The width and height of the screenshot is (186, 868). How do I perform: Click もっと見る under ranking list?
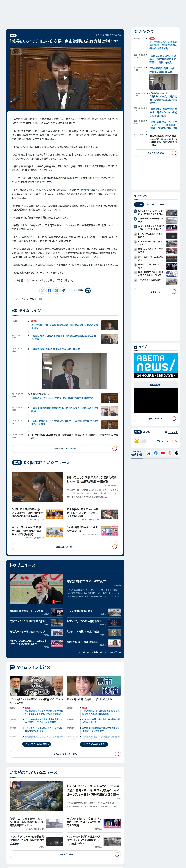click(x=155, y=292)
